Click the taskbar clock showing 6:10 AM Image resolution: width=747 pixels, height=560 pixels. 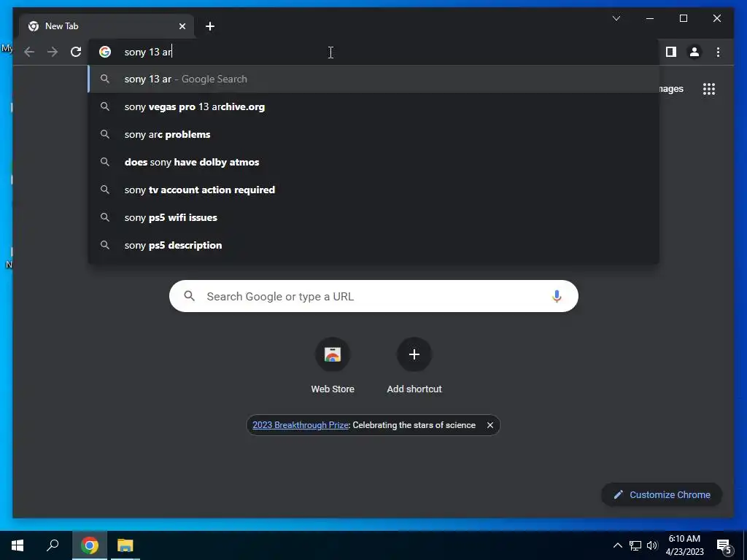pos(684,545)
